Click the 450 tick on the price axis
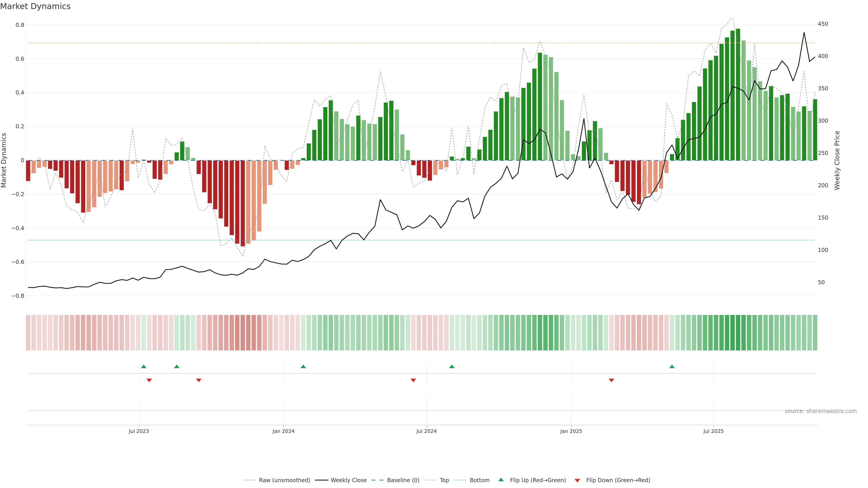This screenshot has width=868, height=488. coord(823,24)
